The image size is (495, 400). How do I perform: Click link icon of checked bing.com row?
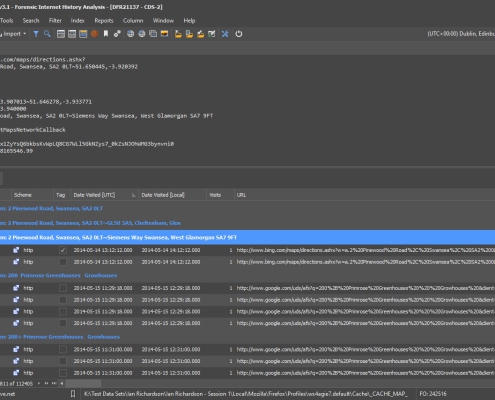point(16,250)
